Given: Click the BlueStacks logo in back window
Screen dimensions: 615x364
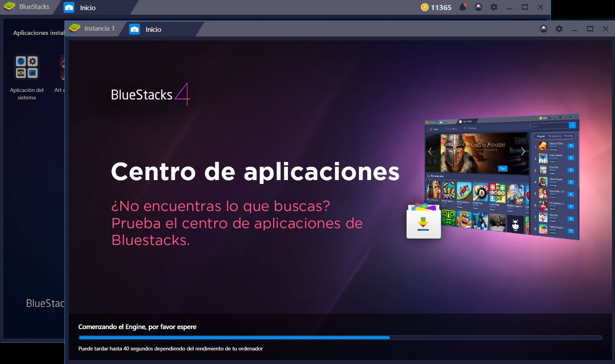Looking at the screenshot, I should 9,7.
